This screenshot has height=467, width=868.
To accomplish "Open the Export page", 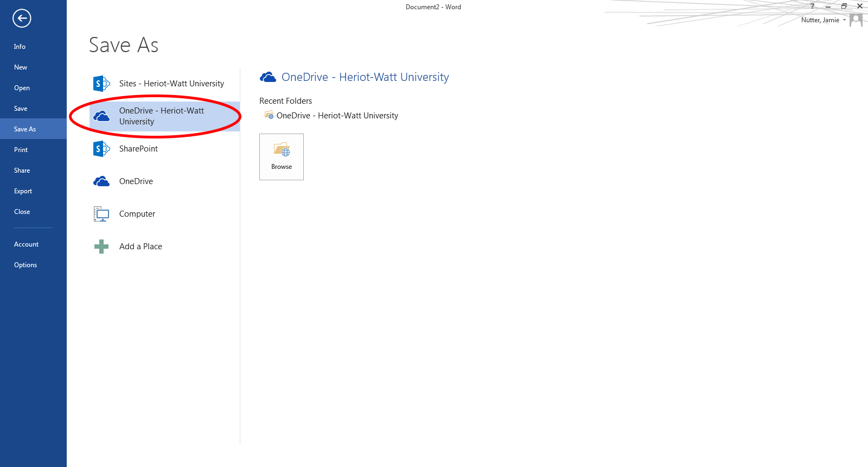I will (x=33, y=191).
